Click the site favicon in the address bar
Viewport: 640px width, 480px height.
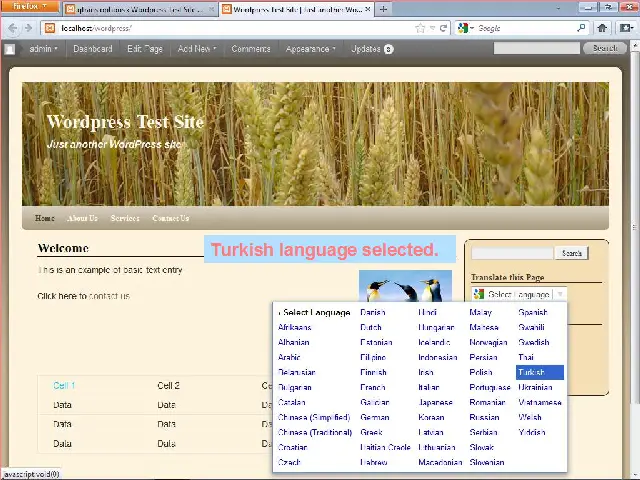(50, 28)
